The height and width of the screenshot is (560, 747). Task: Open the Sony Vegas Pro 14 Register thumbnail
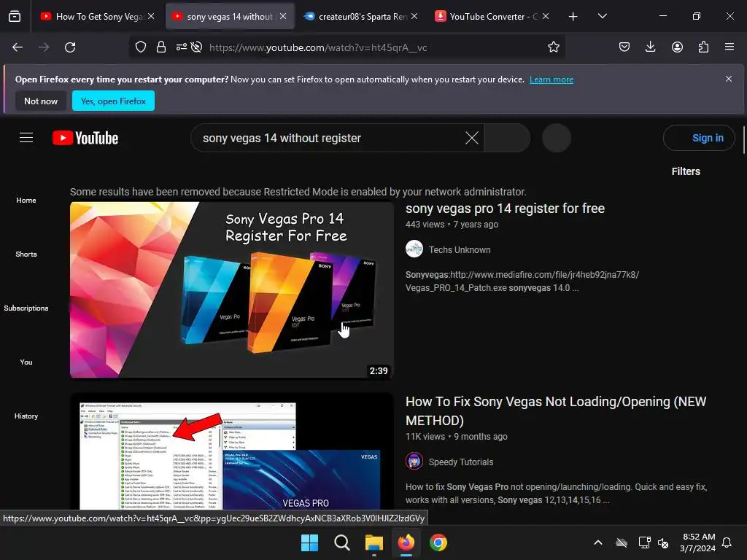[x=232, y=290]
